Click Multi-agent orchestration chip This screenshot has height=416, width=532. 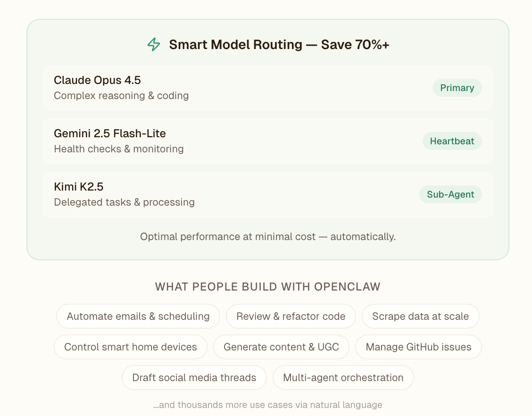[x=343, y=378]
